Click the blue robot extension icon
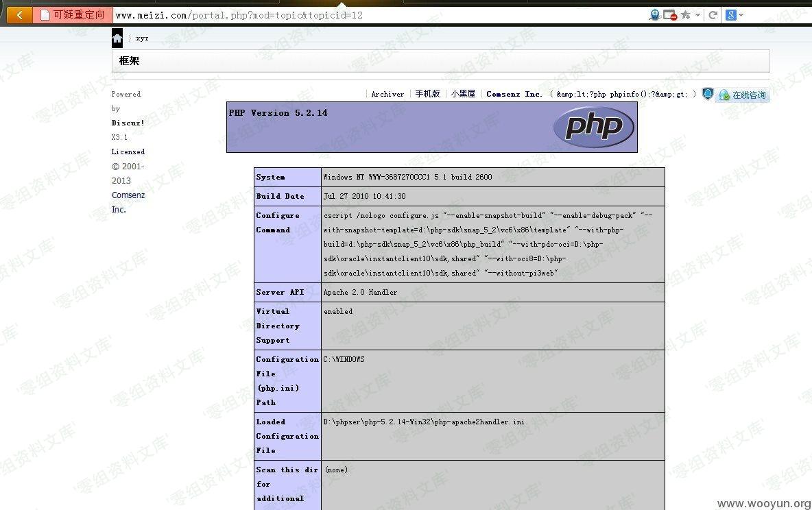812x510 pixels. (655, 14)
